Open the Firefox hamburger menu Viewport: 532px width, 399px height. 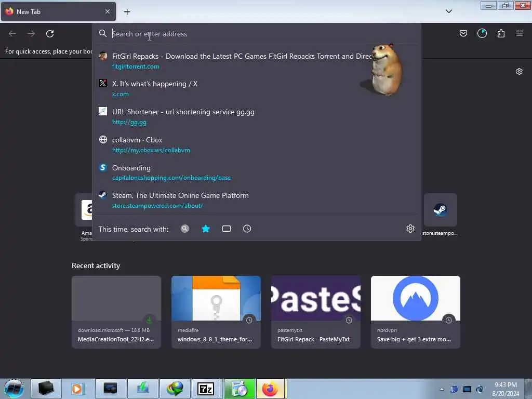(x=520, y=33)
